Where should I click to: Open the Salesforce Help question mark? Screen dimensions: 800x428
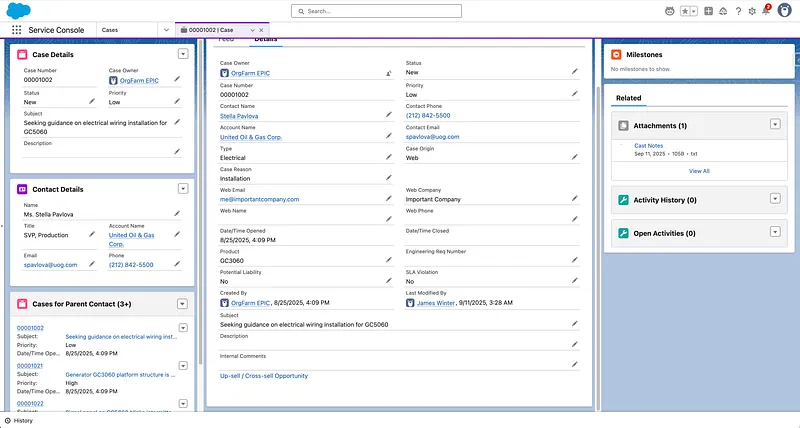pos(738,11)
